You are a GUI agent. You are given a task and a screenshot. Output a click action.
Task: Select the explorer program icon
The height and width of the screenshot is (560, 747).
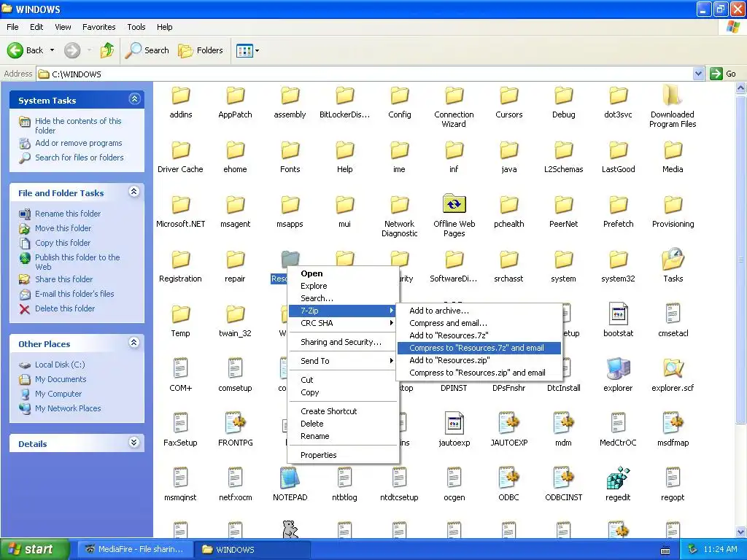618,368
